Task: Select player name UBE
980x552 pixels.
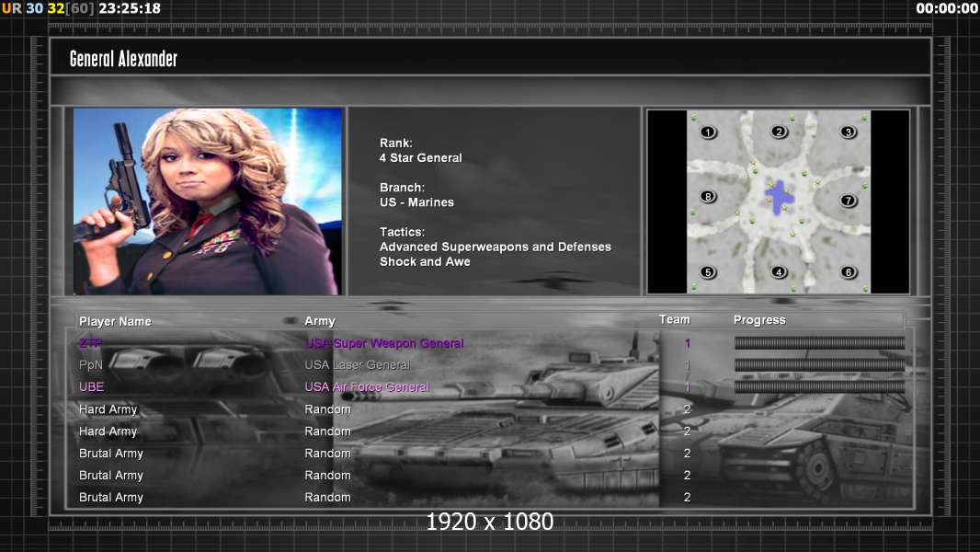Action: tap(91, 387)
